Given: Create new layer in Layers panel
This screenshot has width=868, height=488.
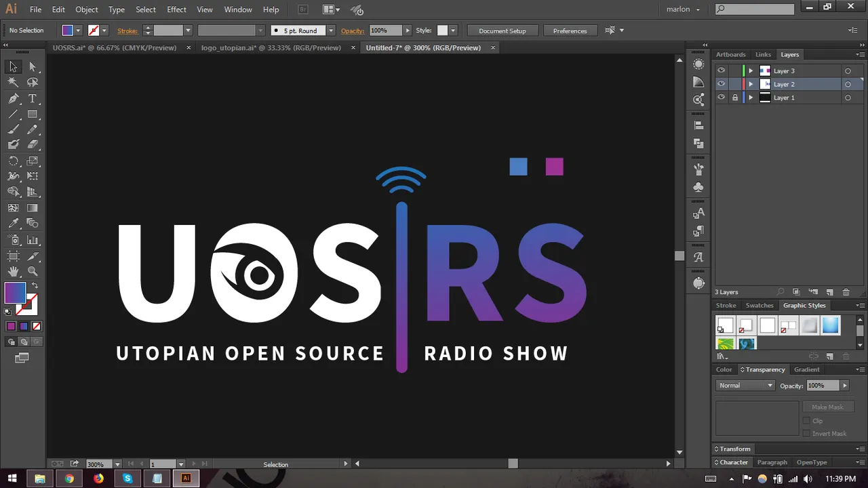Looking at the screenshot, I should click(829, 292).
